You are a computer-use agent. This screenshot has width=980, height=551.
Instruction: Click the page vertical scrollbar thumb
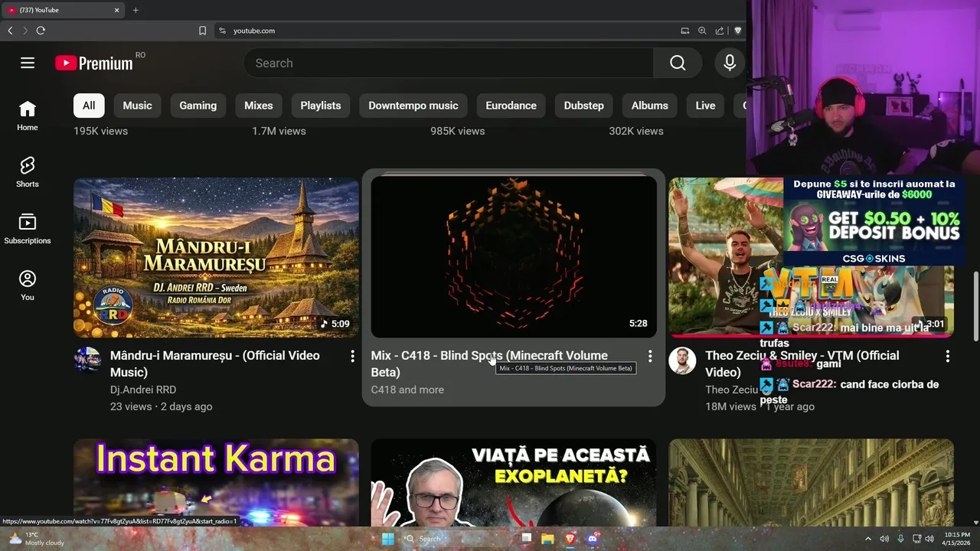tap(975, 306)
